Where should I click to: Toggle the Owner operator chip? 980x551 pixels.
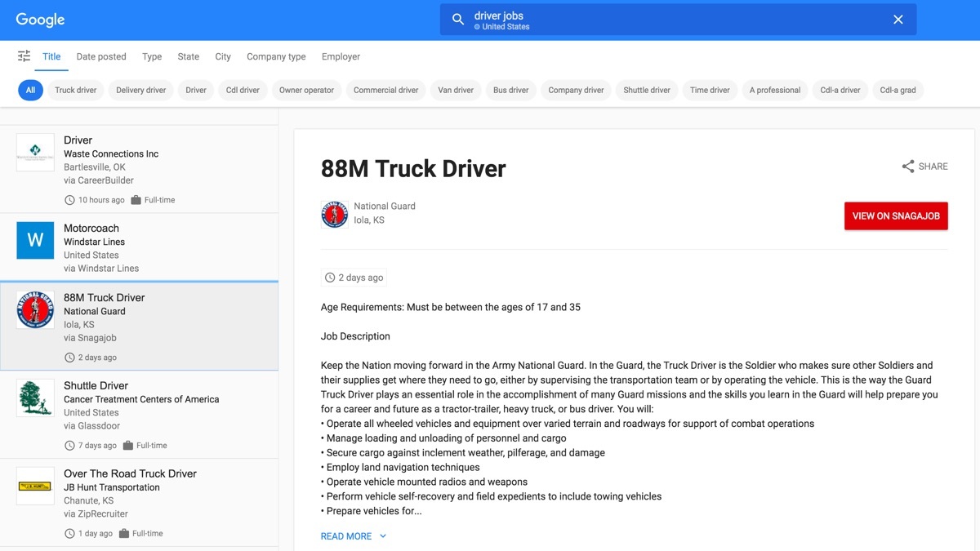pyautogui.click(x=306, y=90)
